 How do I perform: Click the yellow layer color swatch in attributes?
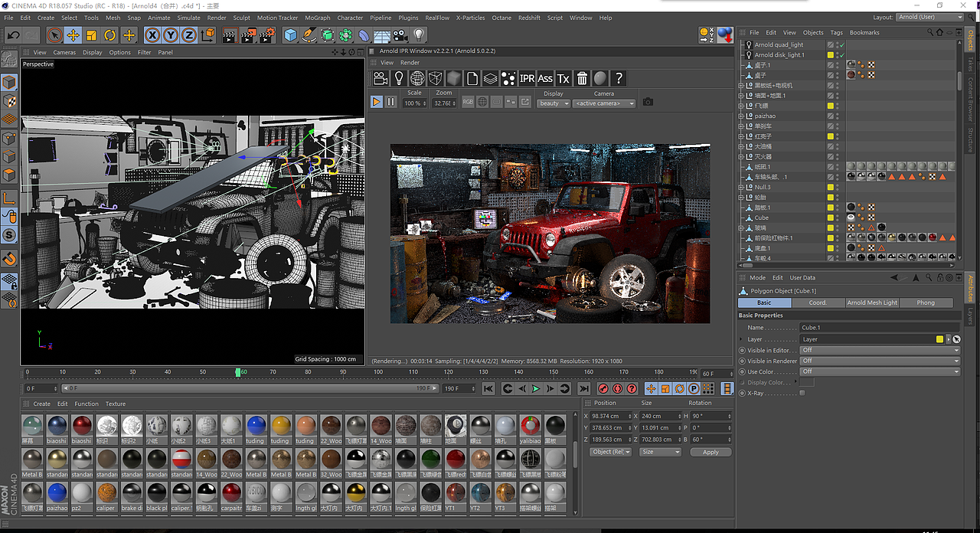pyautogui.click(x=939, y=339)
